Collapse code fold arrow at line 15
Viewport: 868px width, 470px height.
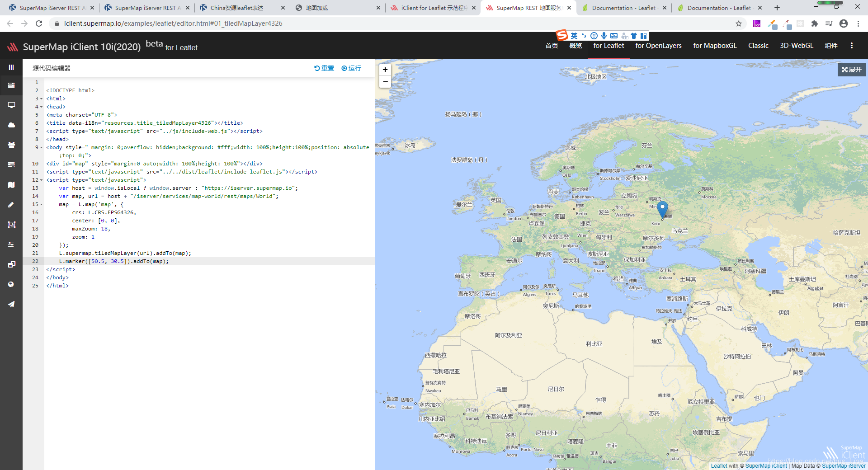(x=42, y=204)
